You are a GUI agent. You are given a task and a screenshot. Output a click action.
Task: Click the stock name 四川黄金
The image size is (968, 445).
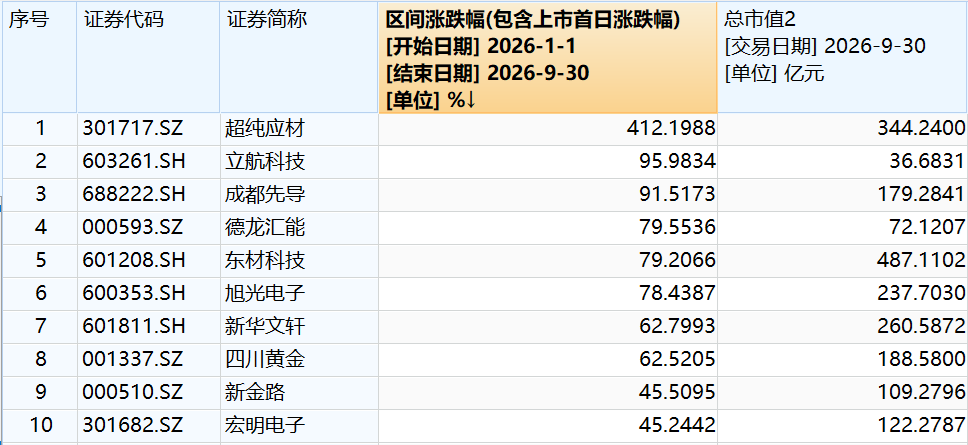pos(265,359)
